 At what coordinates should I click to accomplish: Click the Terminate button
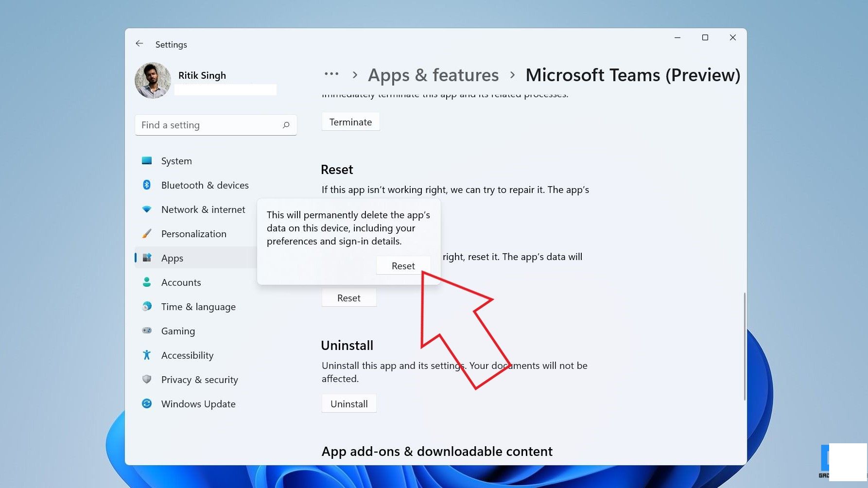click(350, 122)
